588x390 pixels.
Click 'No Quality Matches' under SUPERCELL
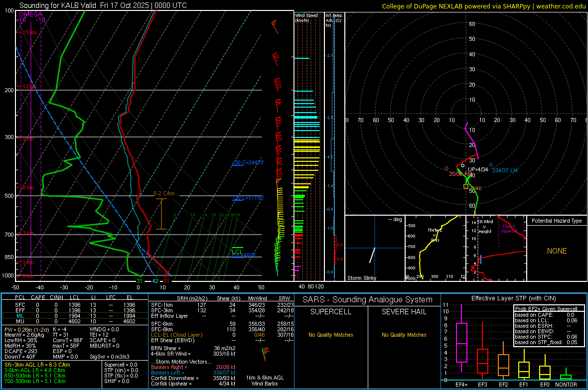(331, 335)
